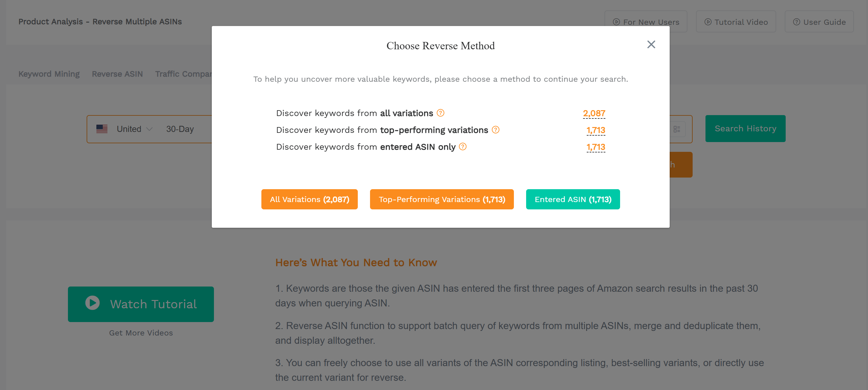The height and width of the screenshot is (390, 868).
Task: Click help icon beside entered ASIN only
Action: click(463, 147)
